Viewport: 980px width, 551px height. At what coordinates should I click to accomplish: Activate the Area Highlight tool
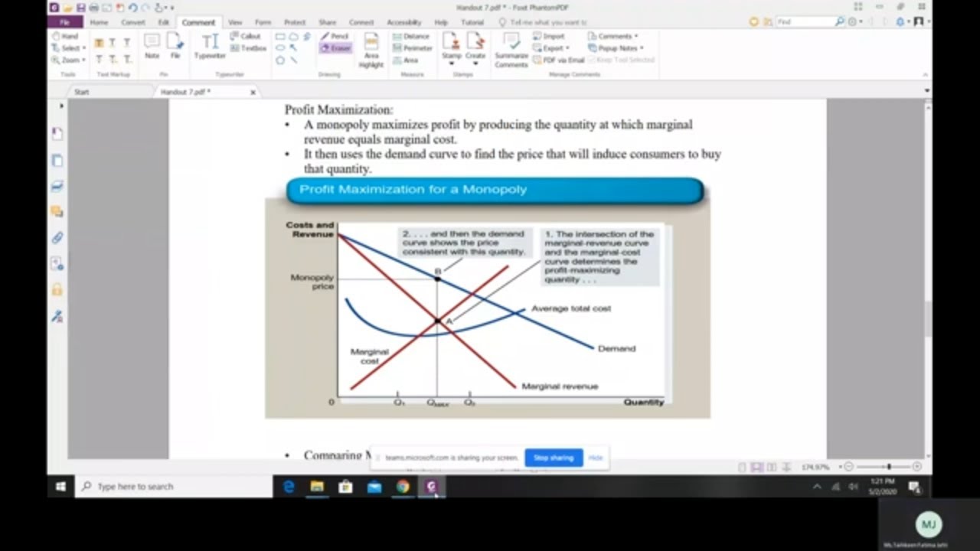coord(371,51)
